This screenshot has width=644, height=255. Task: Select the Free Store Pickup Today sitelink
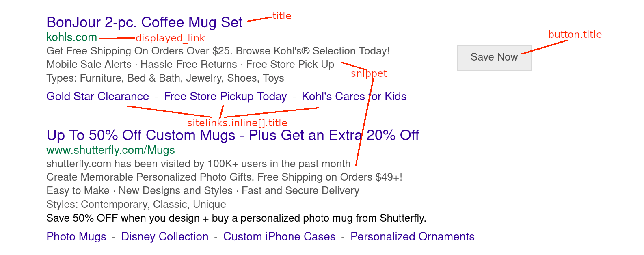coord(225,96)
